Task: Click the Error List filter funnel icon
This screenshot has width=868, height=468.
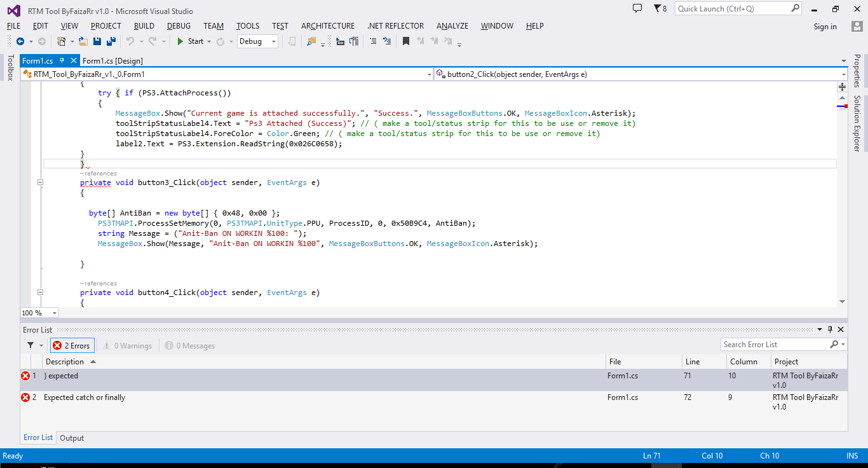Action: pos(31,345)
